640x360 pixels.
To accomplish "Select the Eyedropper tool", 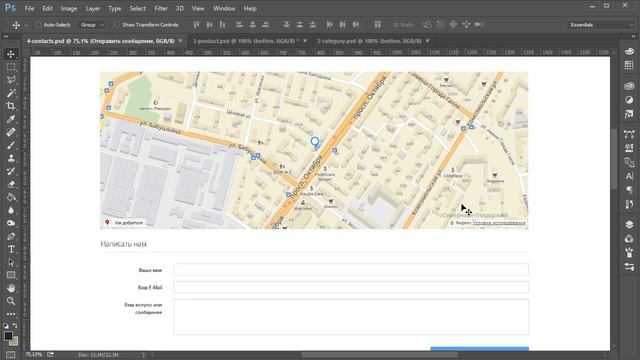I will 11,119.
